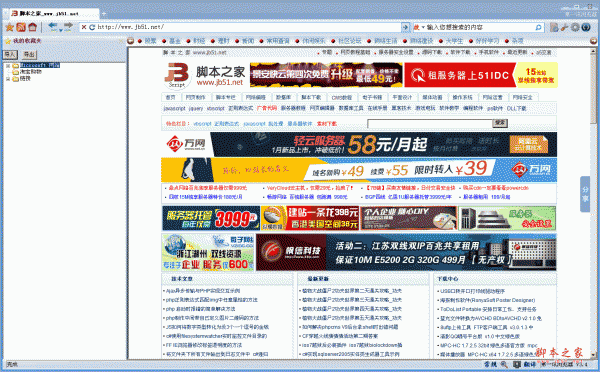Open the wrench tools icon
Viewport: 600px width, 372px height.
[x=564, y=27]
